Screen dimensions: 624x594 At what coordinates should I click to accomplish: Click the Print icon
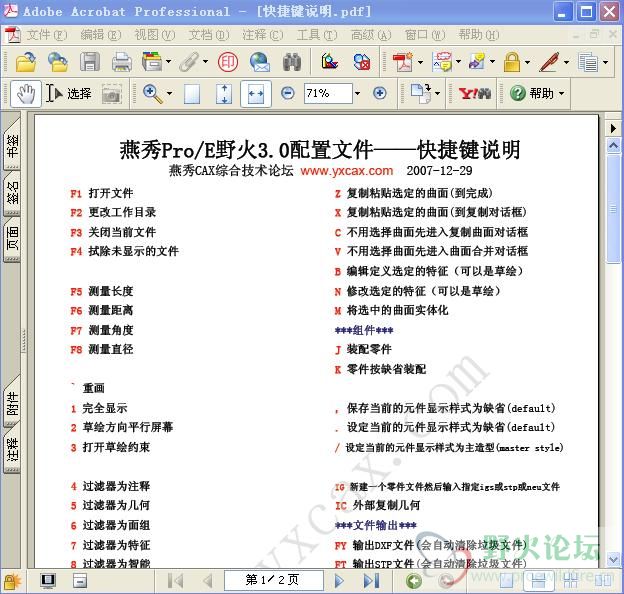click(121, 62)
